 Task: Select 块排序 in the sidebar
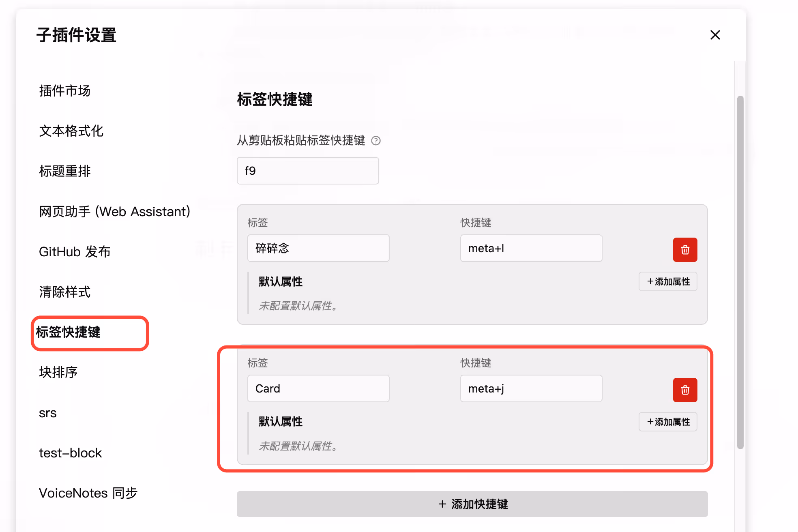pos(58,372)
